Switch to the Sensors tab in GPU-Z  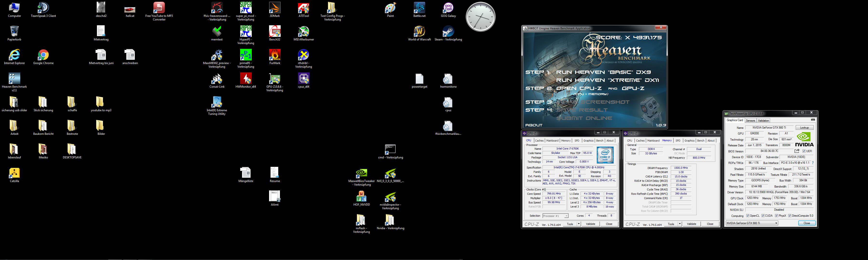coord(750,120)
